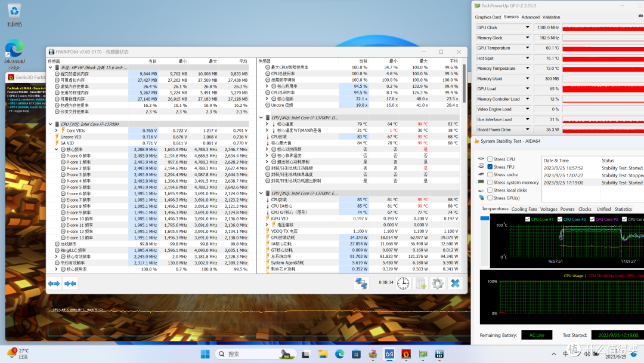
Task: Enable Stress GPU(s) checkbox
Action: tap(490, 198)
